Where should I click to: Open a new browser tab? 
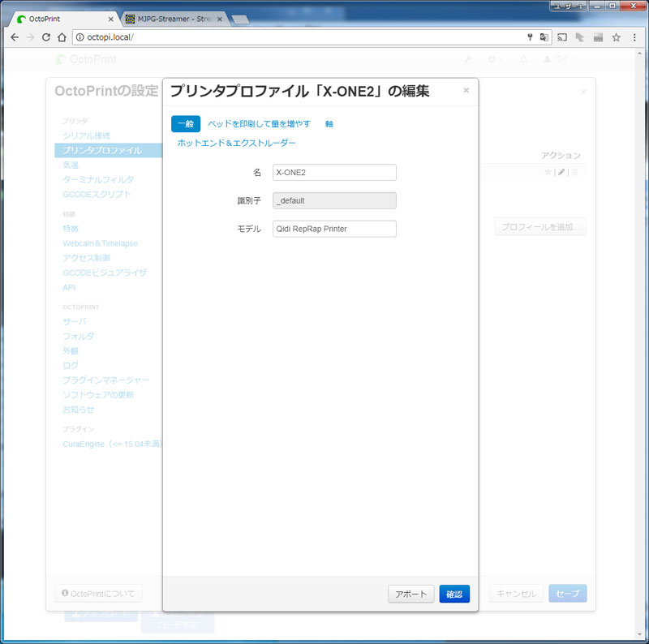pos(239,19)
